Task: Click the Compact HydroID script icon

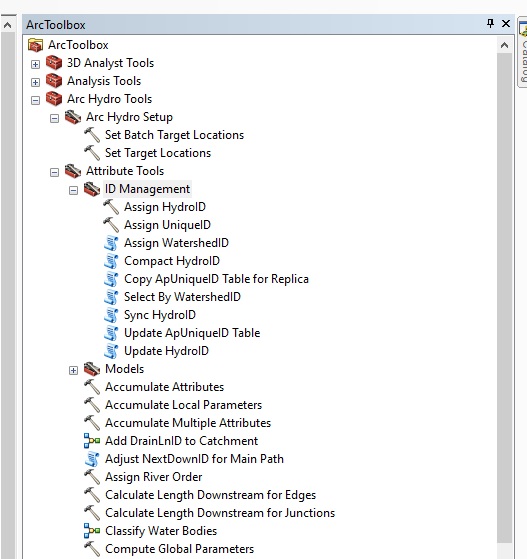Action: click(x=111, y=261)
